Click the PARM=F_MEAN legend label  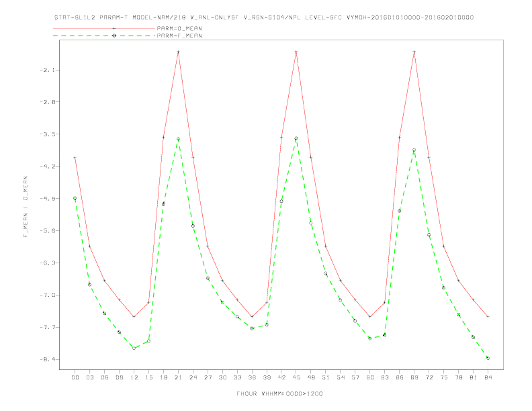coord(179,36)
